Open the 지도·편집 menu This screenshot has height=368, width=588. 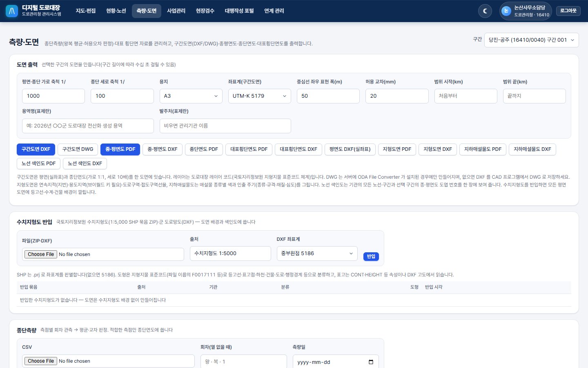click(86, 11)
